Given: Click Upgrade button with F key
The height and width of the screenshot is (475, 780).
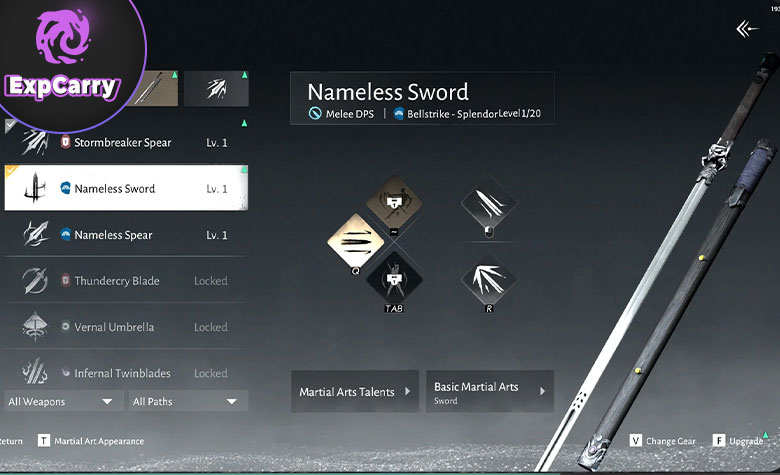Looking at the screenshot, I should click(738, 441).
